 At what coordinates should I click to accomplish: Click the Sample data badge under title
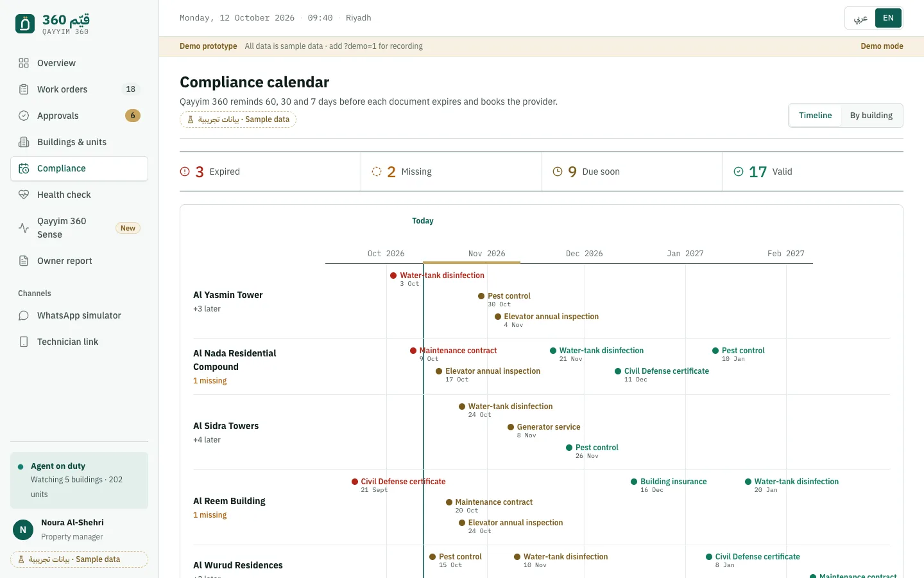(x=238, y=119)
